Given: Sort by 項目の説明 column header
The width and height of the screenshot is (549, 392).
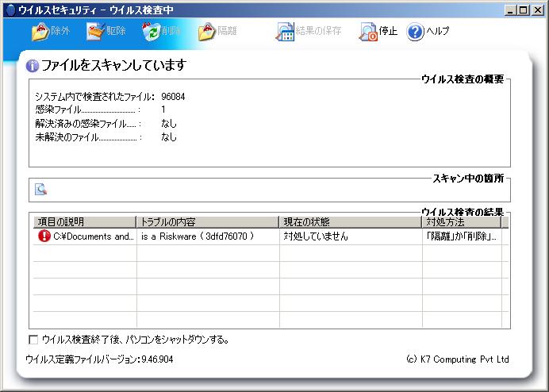Looking at the screenshot, I should pyautogui.click(x=85, y=221).
